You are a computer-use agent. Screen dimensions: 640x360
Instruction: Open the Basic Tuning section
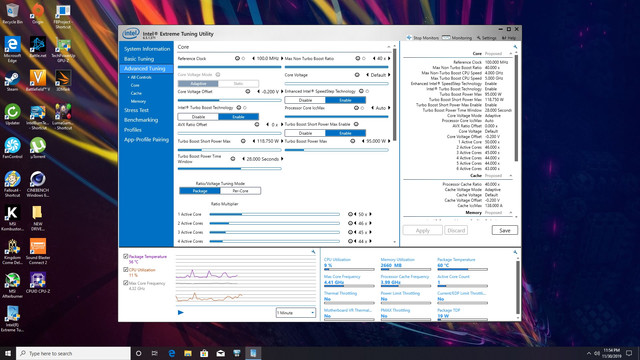[x=139, y=59]
